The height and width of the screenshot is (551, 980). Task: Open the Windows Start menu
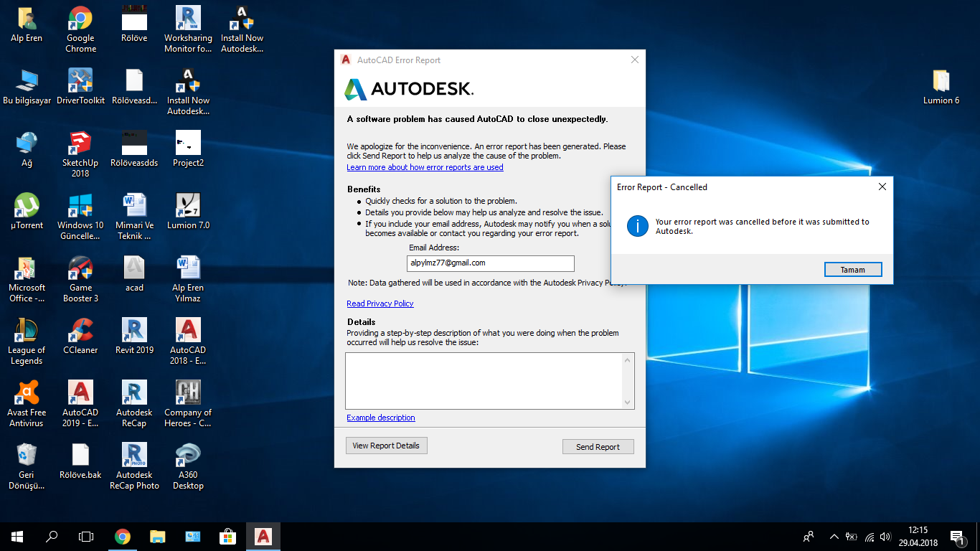click(x=17, y=537)
